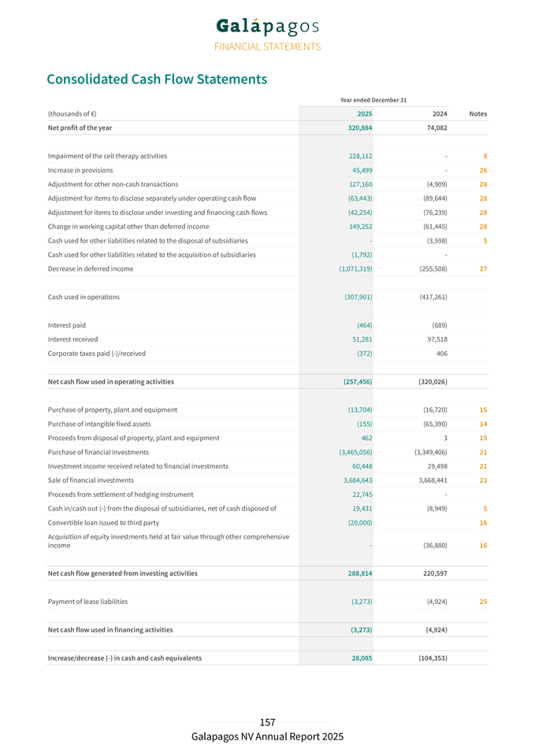Click the page number 157
The width and height of the screenshot is (535, 756).
[267, 722]
